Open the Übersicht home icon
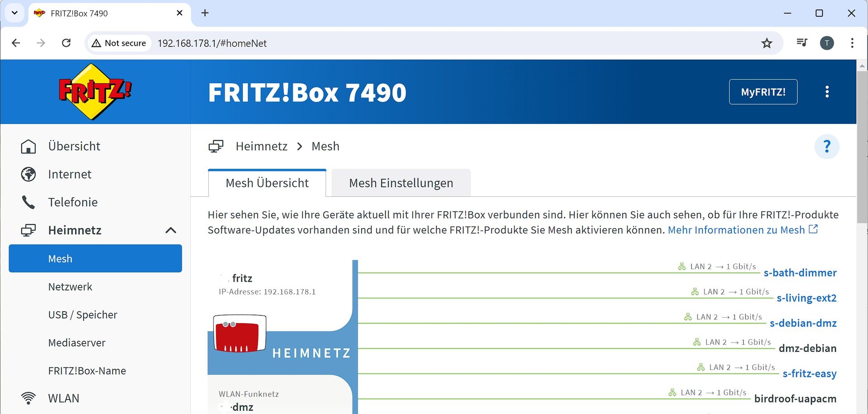 pos(28,147)
